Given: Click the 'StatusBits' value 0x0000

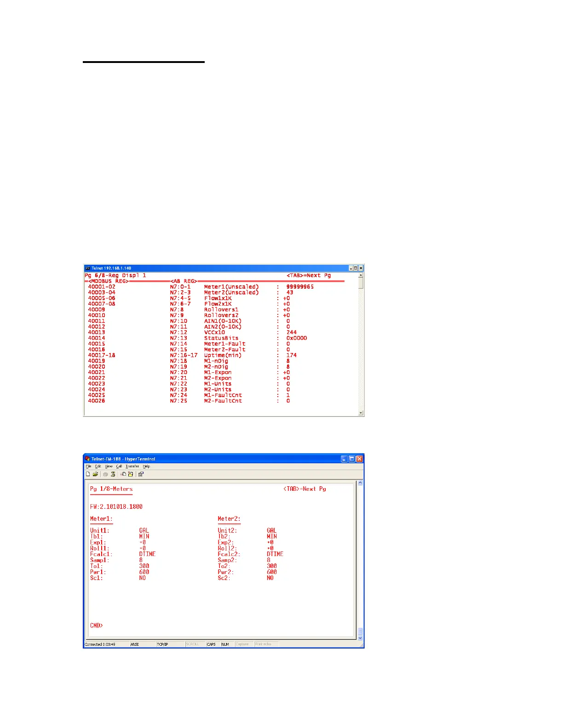Looking at the screenshot, I should click(x=297, y=338).
